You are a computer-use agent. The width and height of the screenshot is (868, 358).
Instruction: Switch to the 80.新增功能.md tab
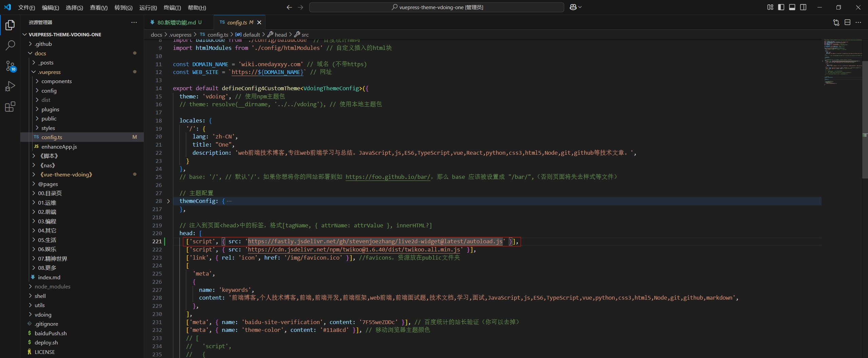click(x=179, y=22)
